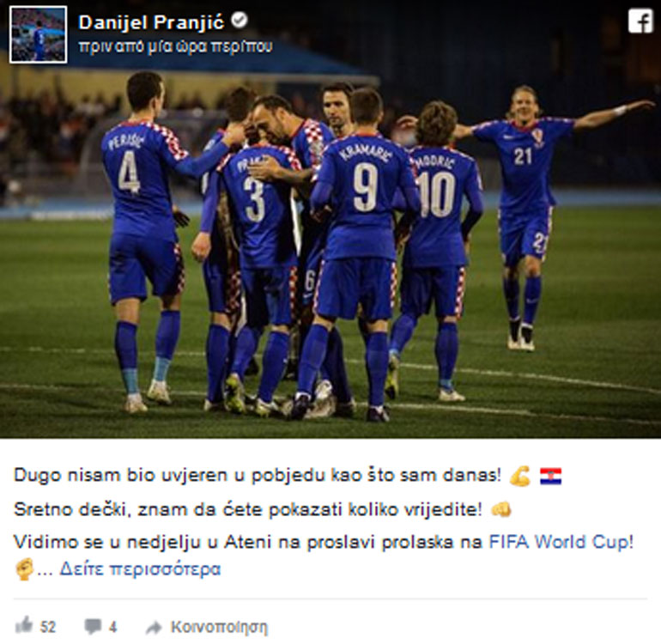Click the Croatian flag emoji

point(550,477)
